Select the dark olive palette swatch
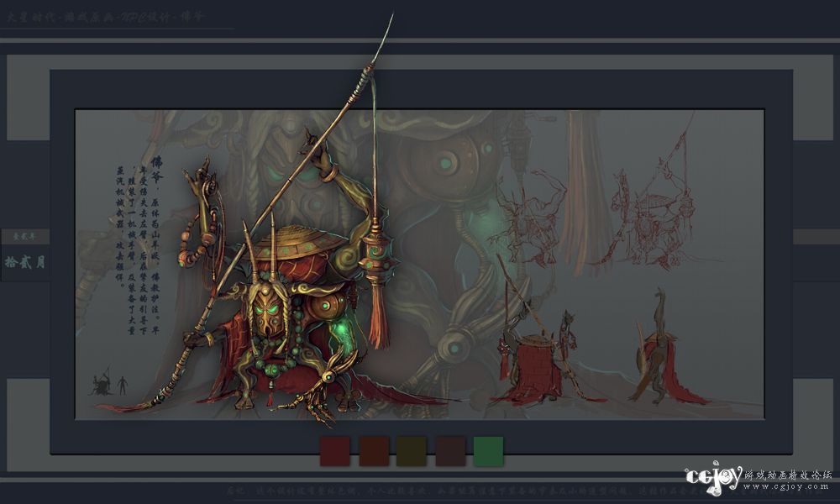Screen dimensions: 840x504 (x=412, y=451)
